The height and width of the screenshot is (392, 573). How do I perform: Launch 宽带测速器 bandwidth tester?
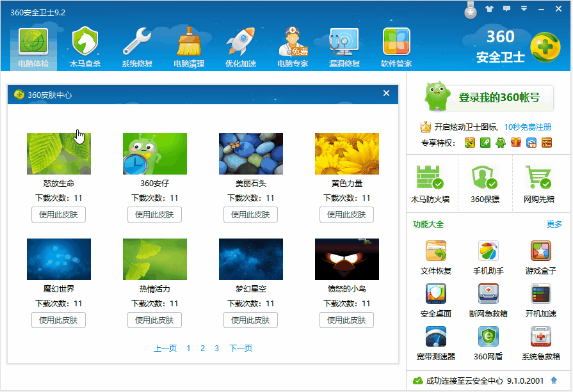click(x=436, y=343)
